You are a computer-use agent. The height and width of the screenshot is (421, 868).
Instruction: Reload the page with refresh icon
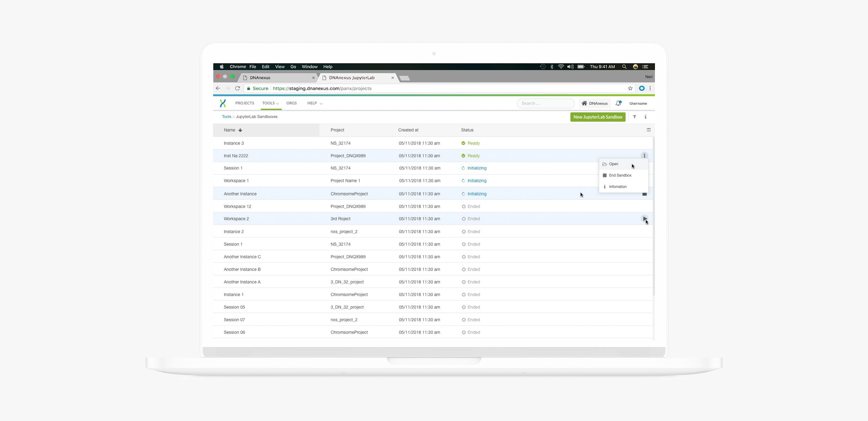[x=238, y=88]
